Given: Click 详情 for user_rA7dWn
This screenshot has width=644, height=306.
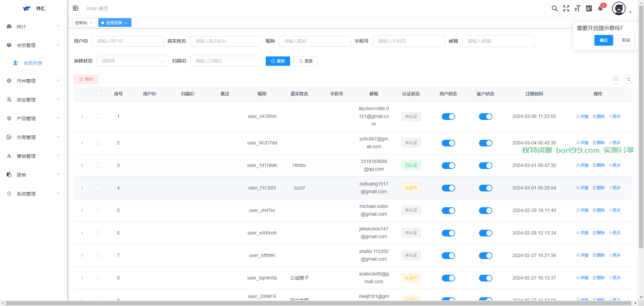Looking at the screenshot, I should [582, 117].
